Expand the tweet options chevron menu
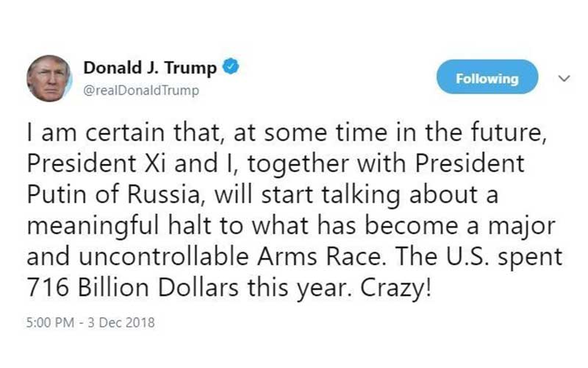This screenshot has width=588, height=368. pyautogui.click(x=565, y=78)
